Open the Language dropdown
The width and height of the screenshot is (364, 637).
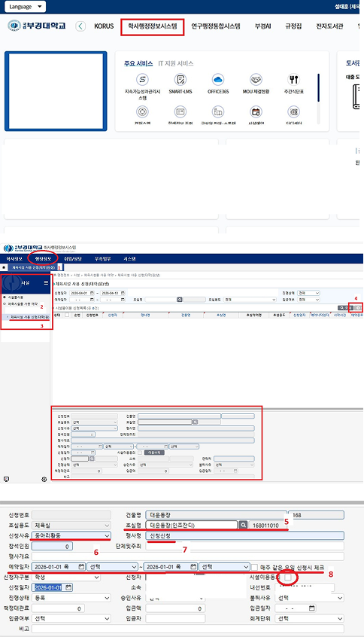point(25,7)
